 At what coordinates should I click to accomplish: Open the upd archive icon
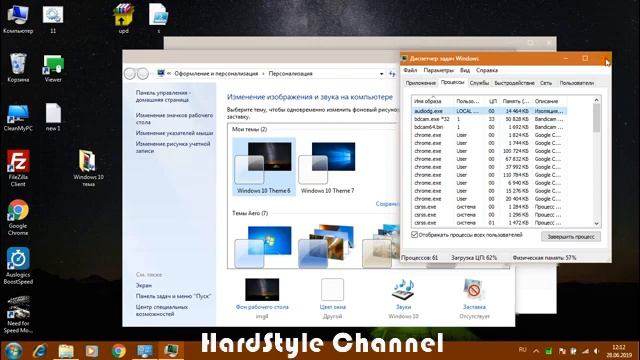(x=124, y=18)
